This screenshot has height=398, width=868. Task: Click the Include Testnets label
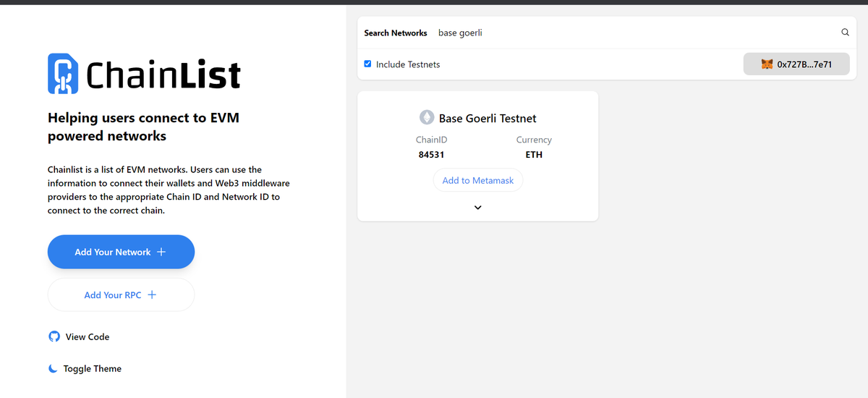(x=408, y=64)
